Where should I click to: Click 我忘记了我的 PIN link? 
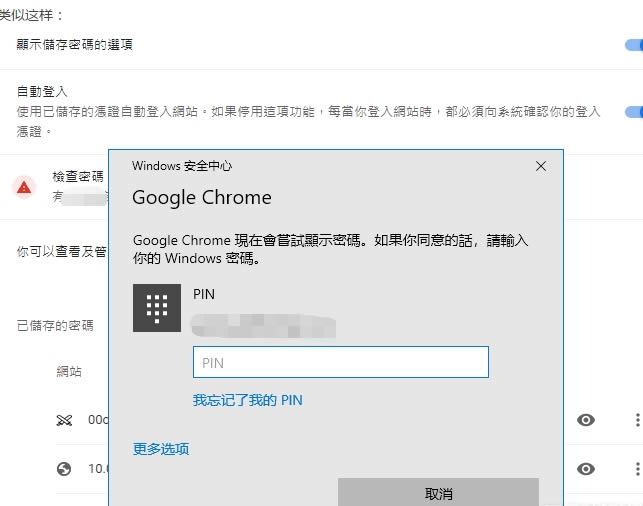click(x=247, y=400)
